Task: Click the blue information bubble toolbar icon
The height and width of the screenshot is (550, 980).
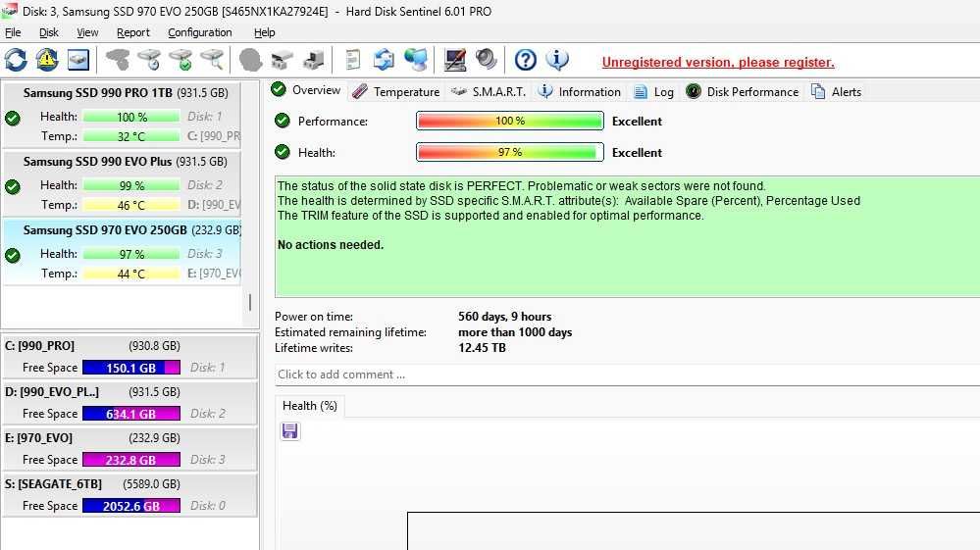Action: [x=557, y=60]
